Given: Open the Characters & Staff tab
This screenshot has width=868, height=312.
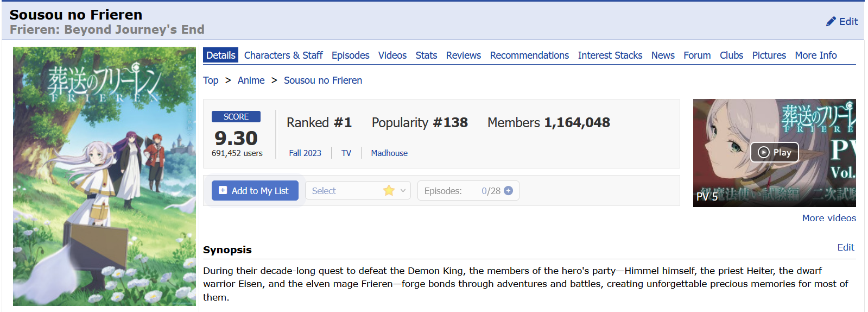Looking at the screenshot, I should pyautogui.click(x=283, y=55).
